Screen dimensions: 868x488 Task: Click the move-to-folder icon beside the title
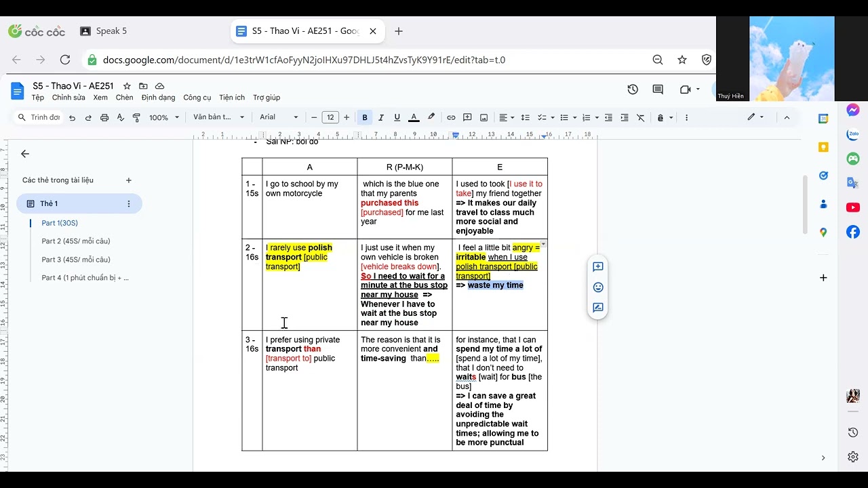pyautogui.click(x=143, y=86)
